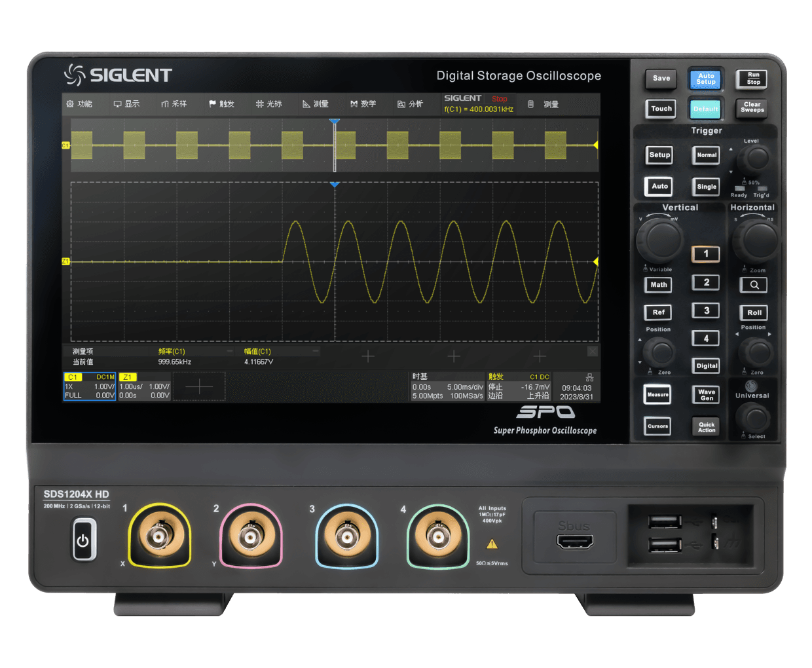
Task: Enable the Touch screen button
Action: tap(661, 109)
